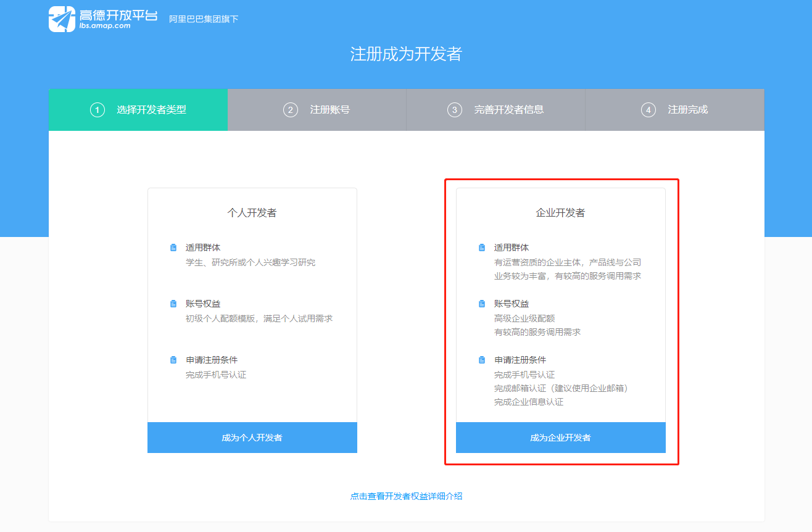The height and width of the screenshot is (532, 812).
Task: Click the 成为个人开发者 button
Action: tap(252, 438)
